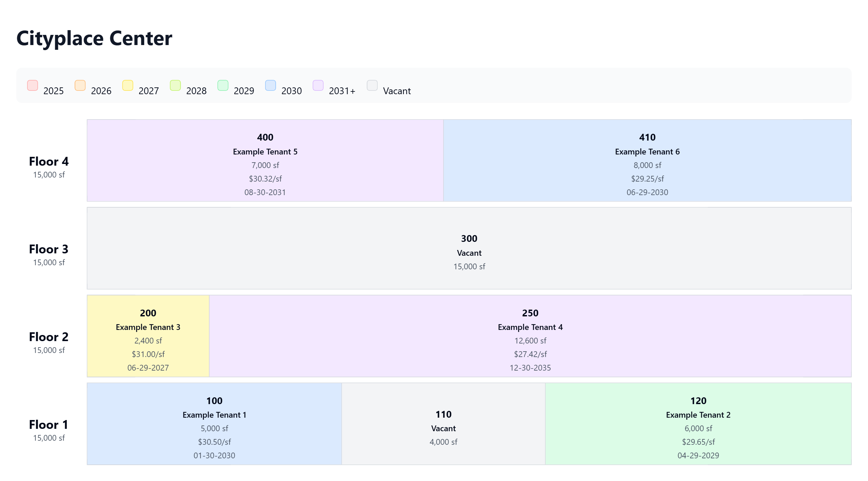This screenshot has width=868, height=481.
Task: Click the Vacant gray legend swatch
Action: (x=372, y=85)
